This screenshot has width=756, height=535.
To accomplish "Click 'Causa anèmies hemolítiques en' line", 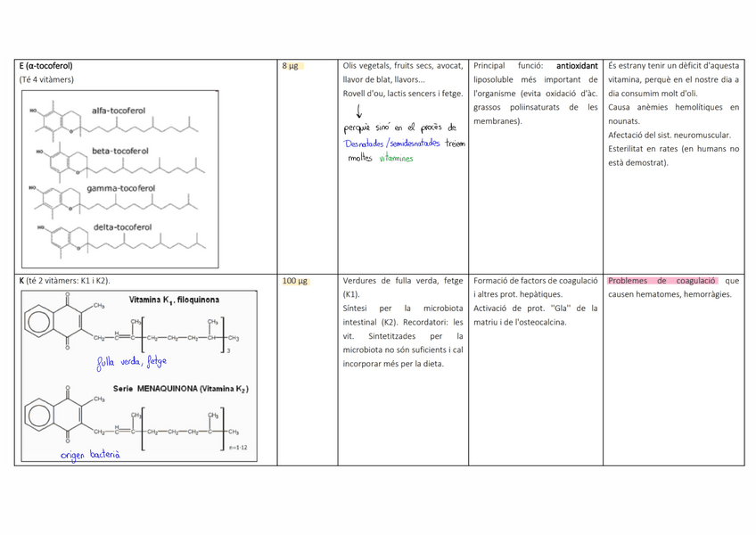I will click(x=674, y=107).
